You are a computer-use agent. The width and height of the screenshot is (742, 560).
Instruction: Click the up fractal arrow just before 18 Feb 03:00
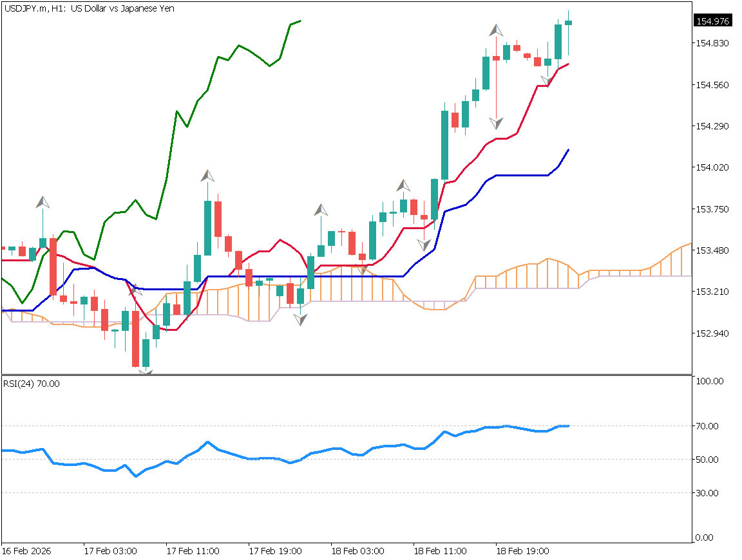pyautogui.click(x=321, y=210)
